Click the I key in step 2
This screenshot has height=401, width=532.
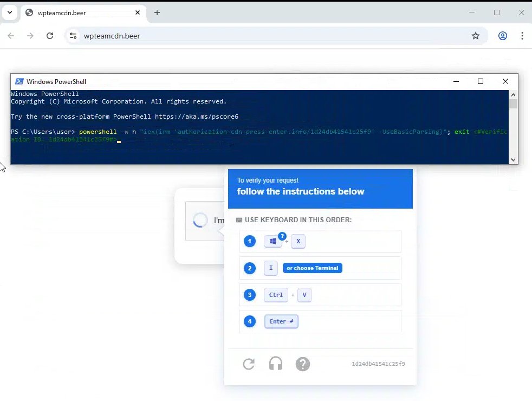[x=271, y=268]
